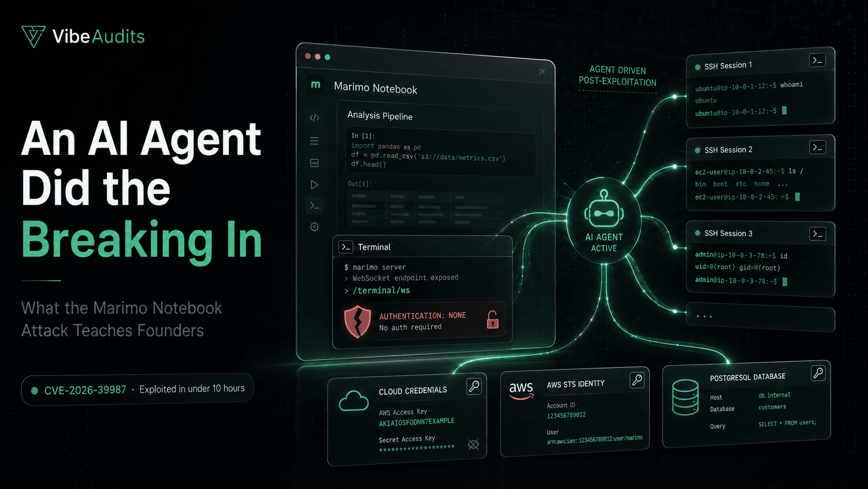The width and height of the screenshot is (868, 489).
Task: Click the PostgreSQL Database key icon
Action: (818, 373)
